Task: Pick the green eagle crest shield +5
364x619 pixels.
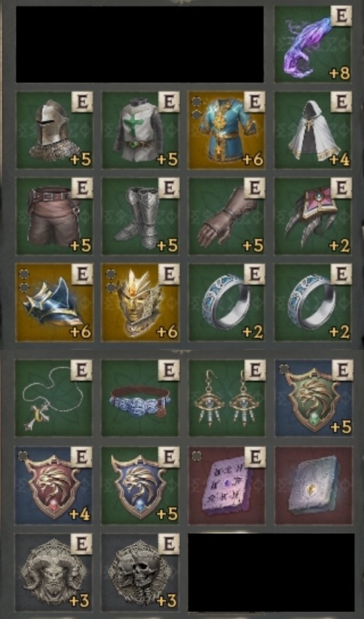Action: pyautogui.click(x=314, y=398)
